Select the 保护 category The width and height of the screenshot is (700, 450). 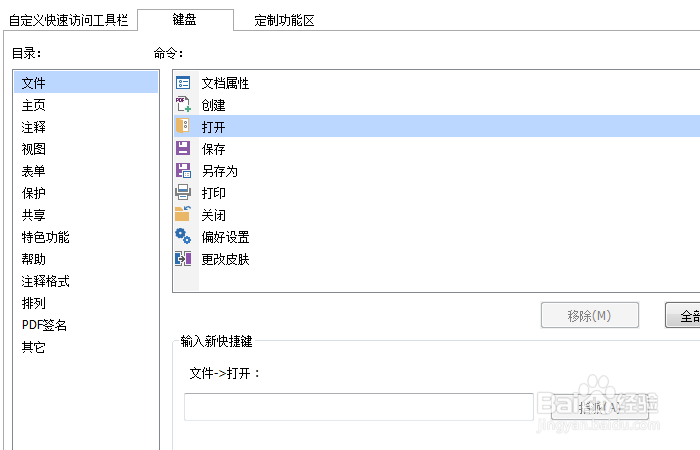(x=34, y=193)
